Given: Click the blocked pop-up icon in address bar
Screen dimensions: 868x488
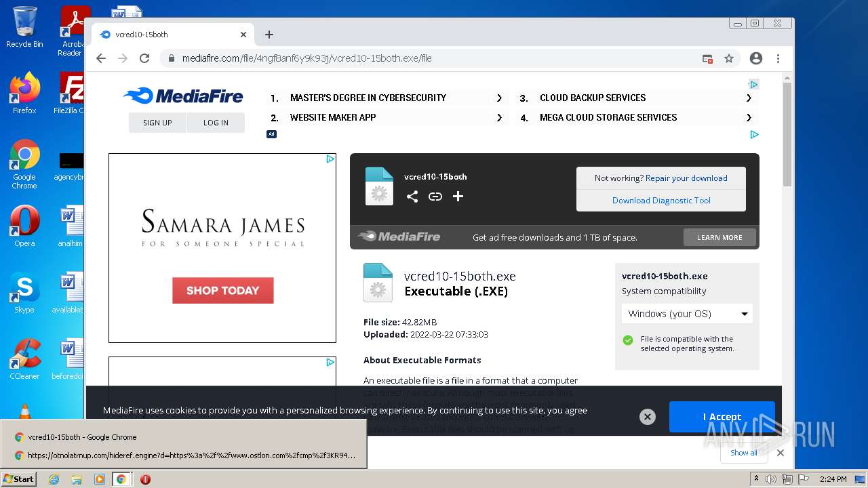Looking at the screenshot, I should (x=707, y=58).
